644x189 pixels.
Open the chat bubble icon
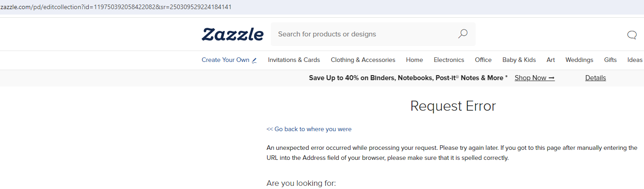point(632,35)
